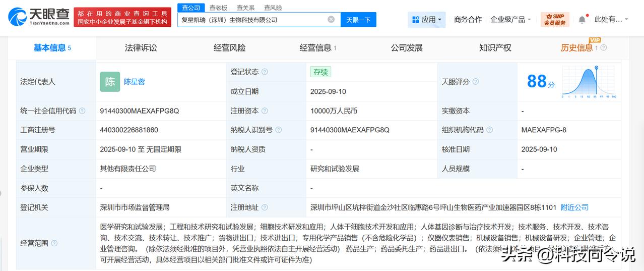Click the help icon beside 统一社会信用代码
Viewport: 644px width, 271px height.
click(x=82, y=111)
